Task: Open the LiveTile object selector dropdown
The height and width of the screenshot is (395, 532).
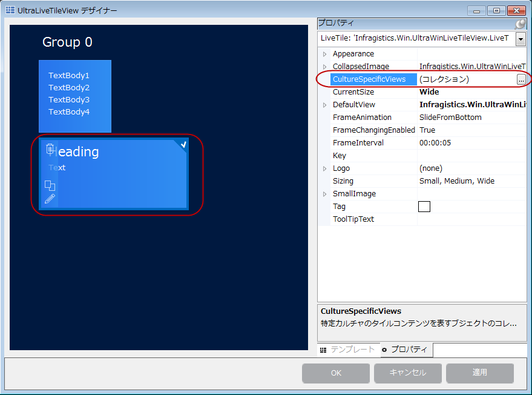Action: pos(520,39)
